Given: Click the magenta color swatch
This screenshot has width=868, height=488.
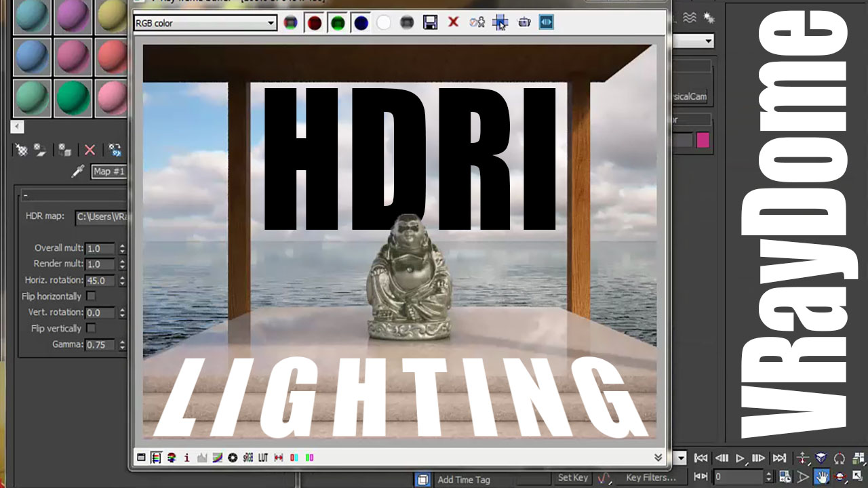Looking at the screenshot, I should (703, 140).
